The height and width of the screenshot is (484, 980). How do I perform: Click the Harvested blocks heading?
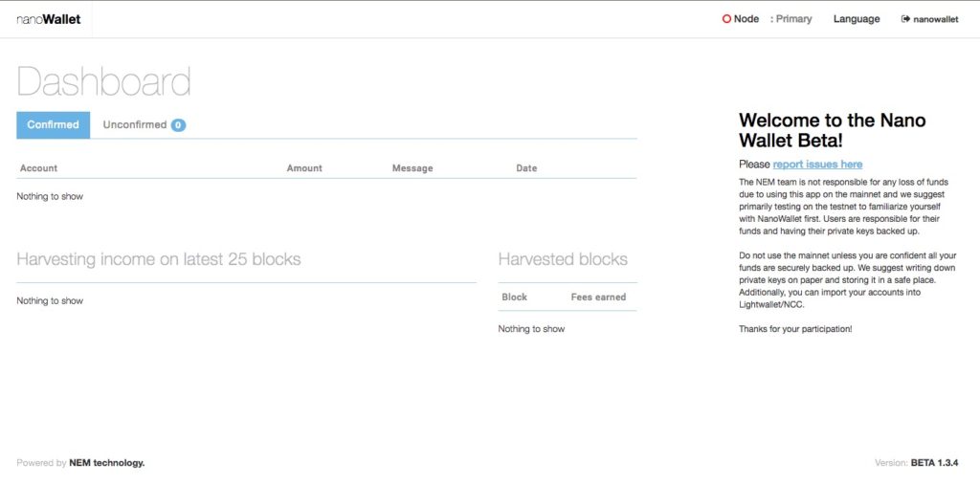point(563,259)
